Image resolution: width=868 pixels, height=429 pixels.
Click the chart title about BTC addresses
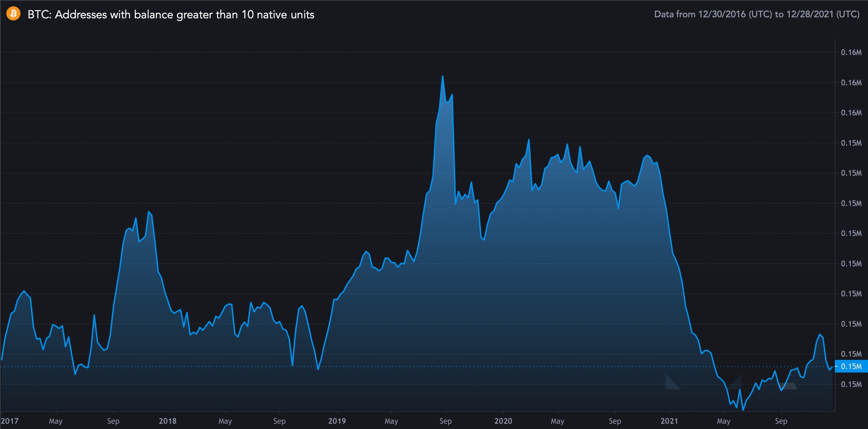[171, 14]
